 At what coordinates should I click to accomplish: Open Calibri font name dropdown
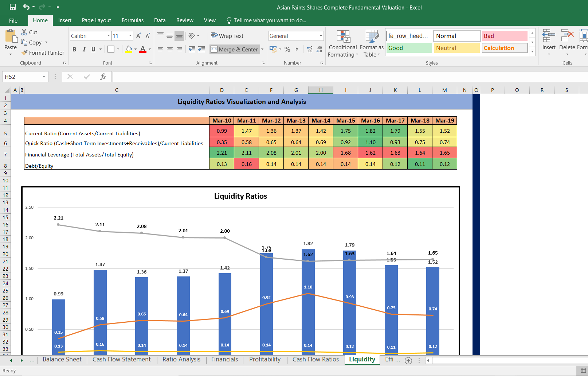[109, 36]
